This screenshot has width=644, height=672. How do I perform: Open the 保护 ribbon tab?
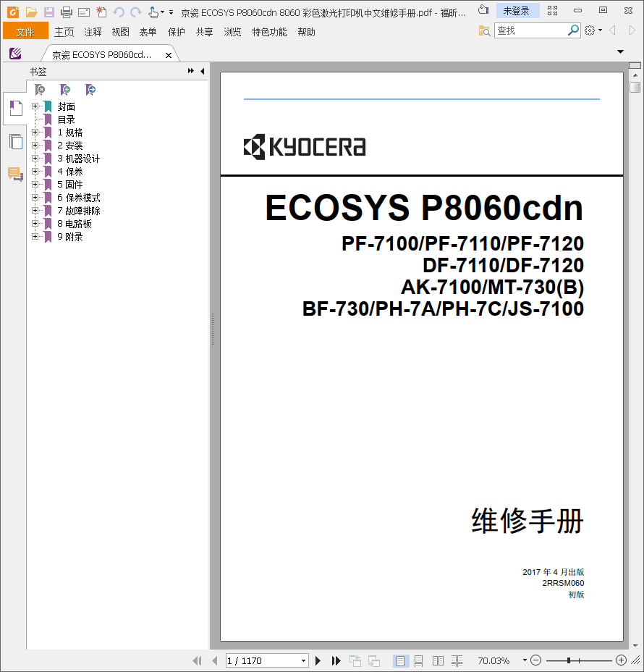pos(177,32)
